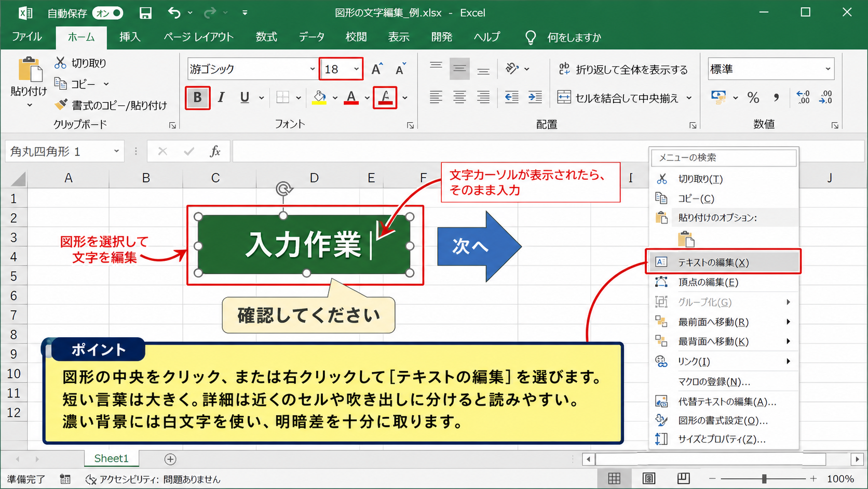Expand the Name Box dropdown arrow
This screenshot has height=489, width=868.
point(116,151)
